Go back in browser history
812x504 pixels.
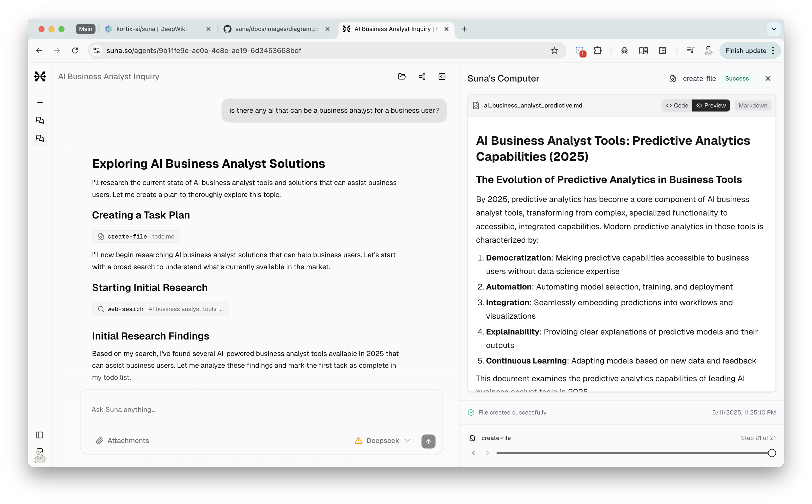[39, 51]
